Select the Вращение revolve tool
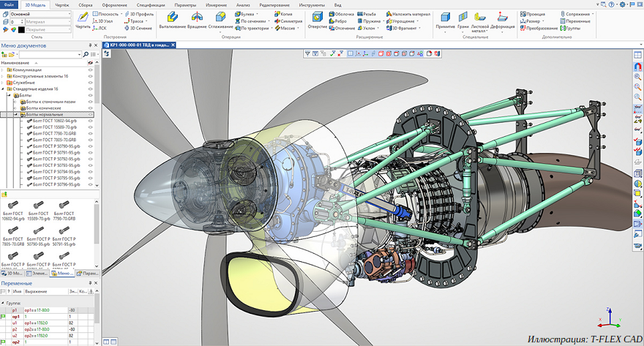Screen dimensions: 644x346 click(x=197, y=20)
